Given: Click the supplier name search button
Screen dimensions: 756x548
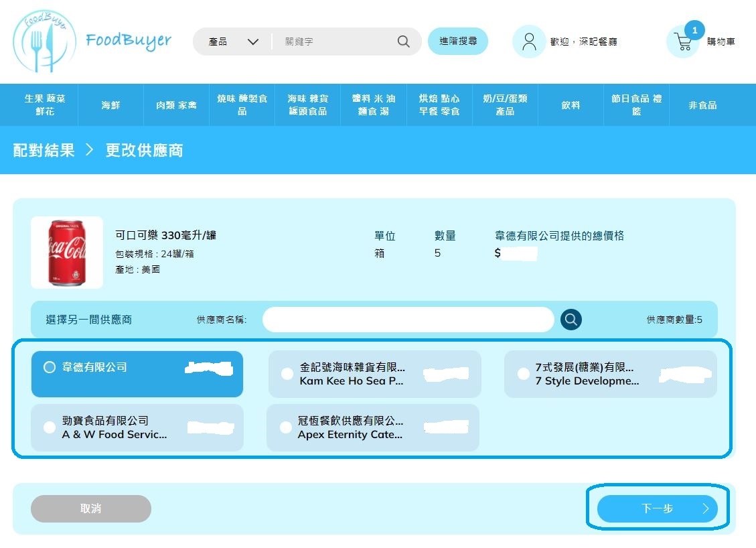Looking at the screenshot, I should click(x=571, y=320).
